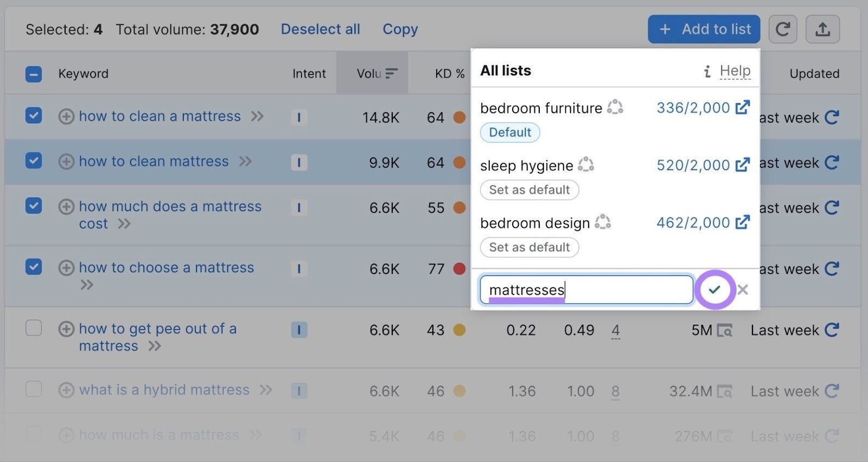
Task: Set bedroom design as default list
Action: pyautogui.click(x=529, y=247)
